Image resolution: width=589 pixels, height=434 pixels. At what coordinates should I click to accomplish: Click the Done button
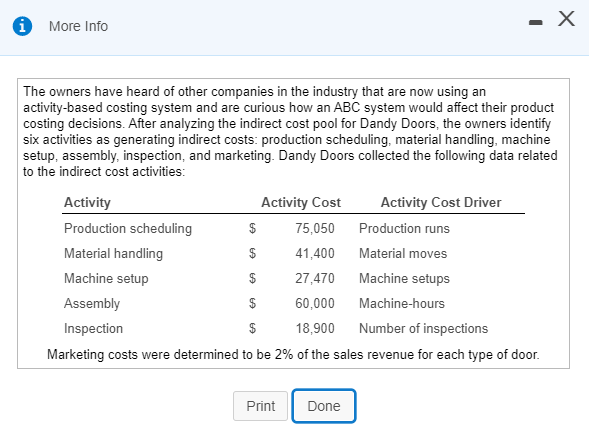(324, 406)
